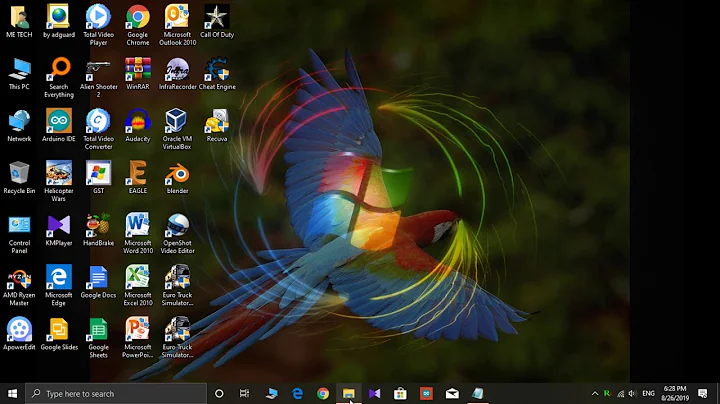Open the ME TECH user folder icon
Screen dimensions: 720x404
[x=19, y=22]
